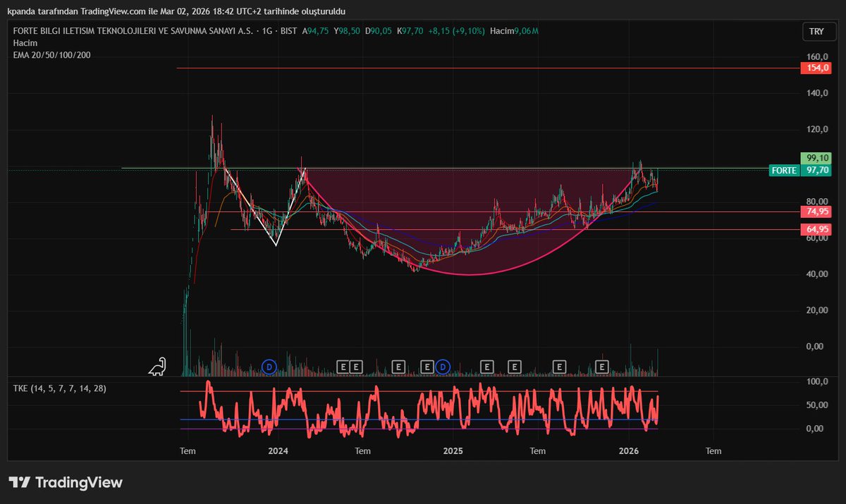Click the kpanda tarafından TradingView.com caption text
This screenshot has height=504, width=846.
point(177,11)
